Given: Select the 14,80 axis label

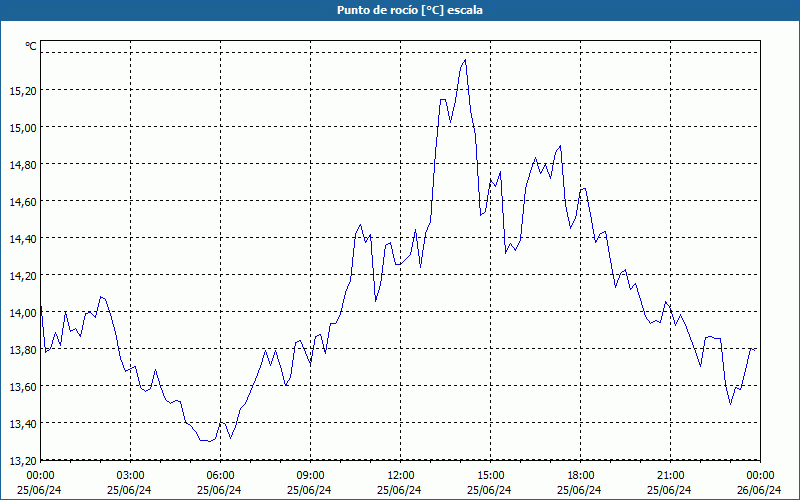Looking at the screenshot, I should pyautogui.click(x=23, y=164).
